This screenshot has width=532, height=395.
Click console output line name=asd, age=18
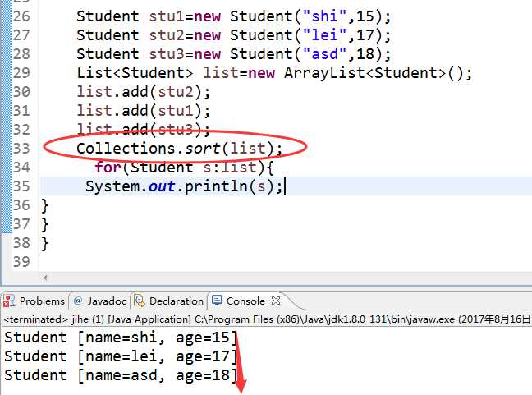pos(121,375)
